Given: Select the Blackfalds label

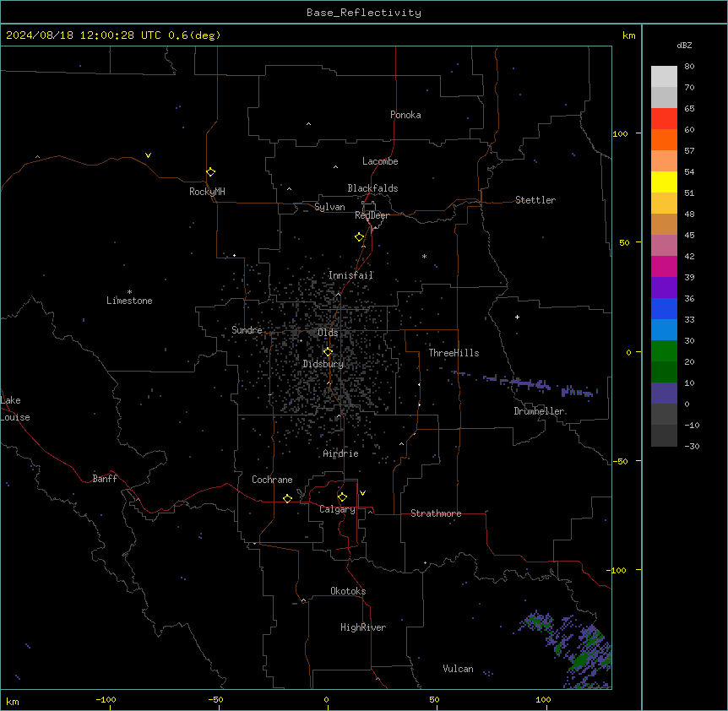Looking at the screenshot, I should tap(372, 188).
